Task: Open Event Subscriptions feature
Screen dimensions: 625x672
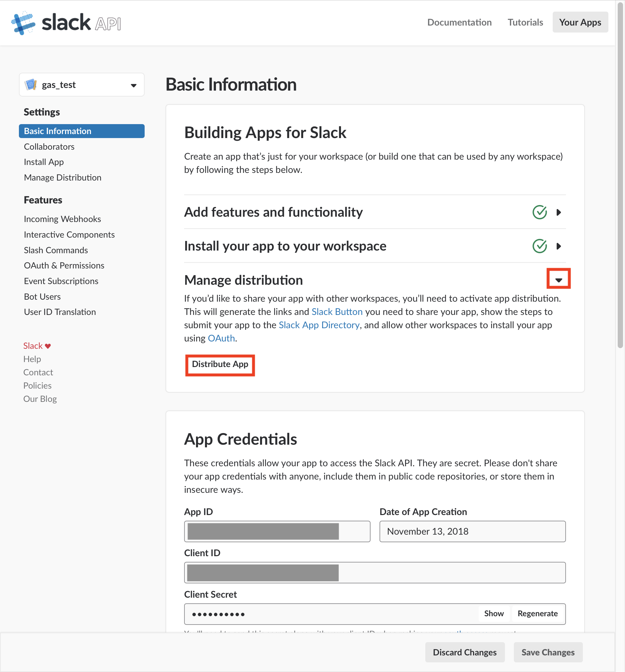Action: click(x=61, y=281)
